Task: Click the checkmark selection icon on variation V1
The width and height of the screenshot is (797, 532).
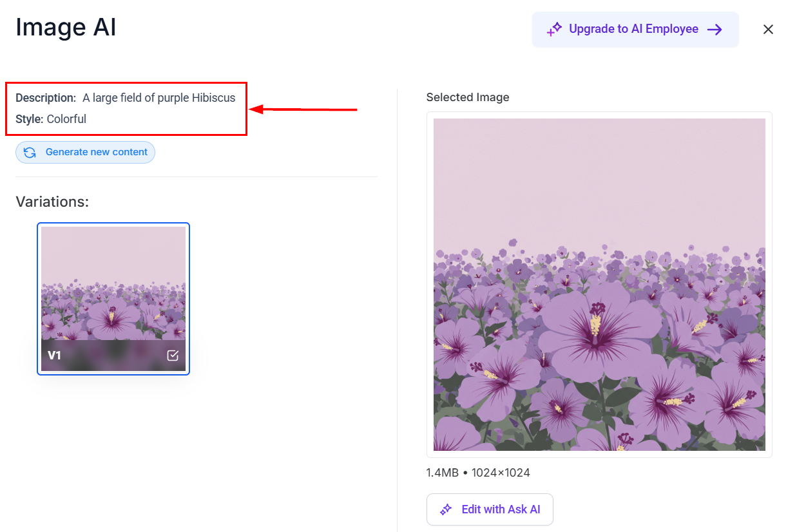Action: (173, 354)
